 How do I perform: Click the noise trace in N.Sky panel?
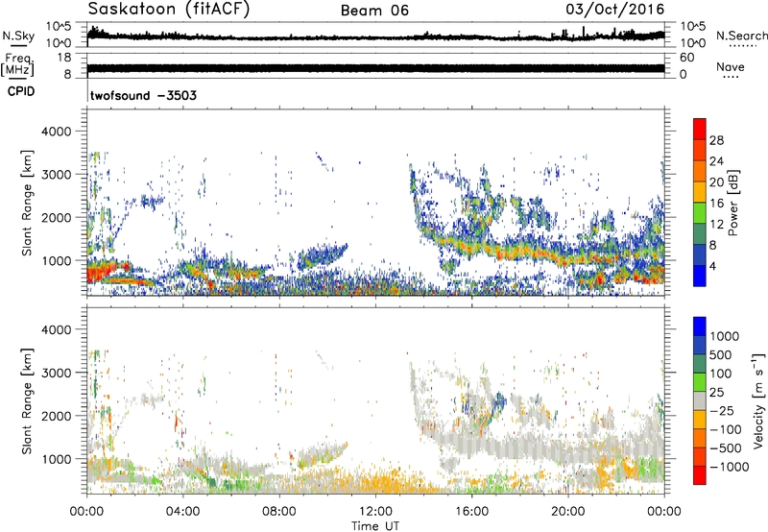click(x=375, y=36)
